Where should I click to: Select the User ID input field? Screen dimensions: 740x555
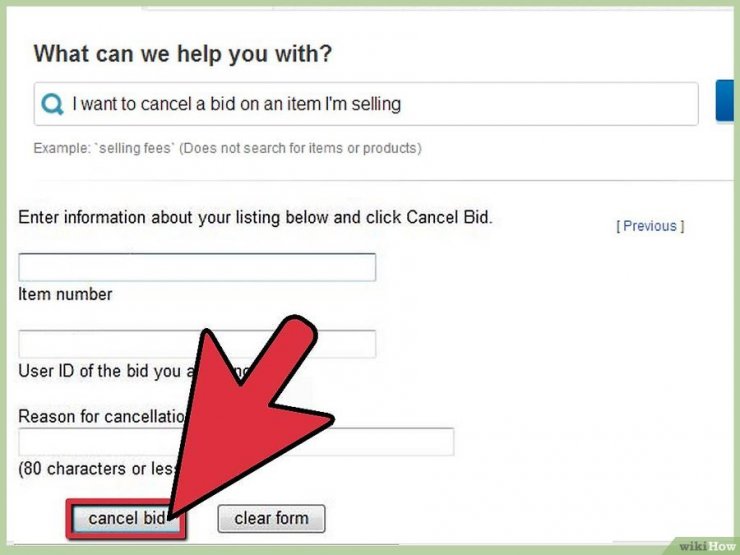[x=197, y=344]
